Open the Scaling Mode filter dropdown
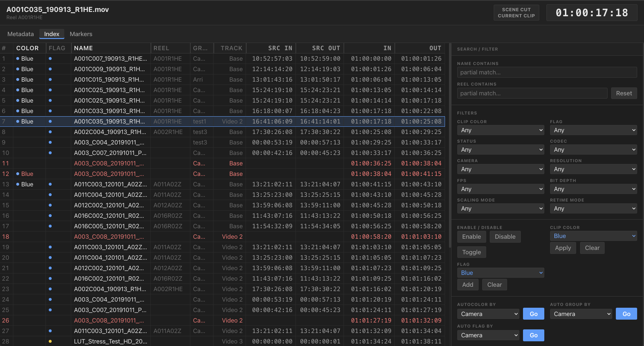The height and width of the screenshot is (346, 644). pos(501,208)
